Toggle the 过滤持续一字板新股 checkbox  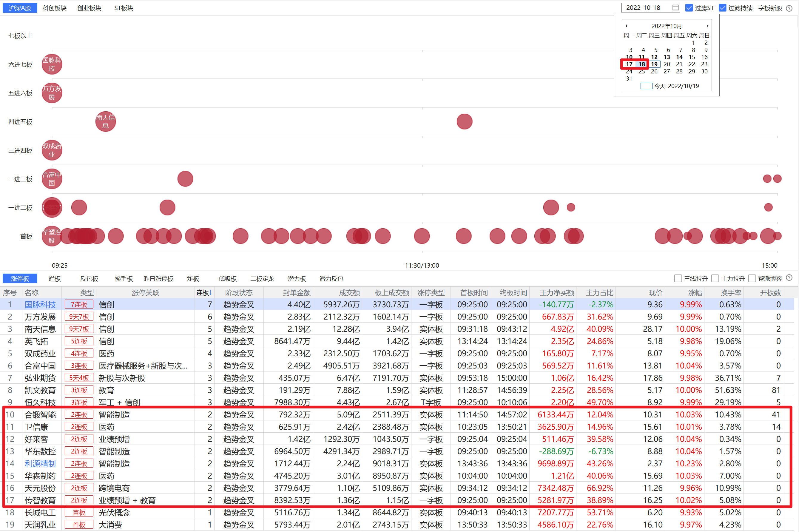pos(723,8)
